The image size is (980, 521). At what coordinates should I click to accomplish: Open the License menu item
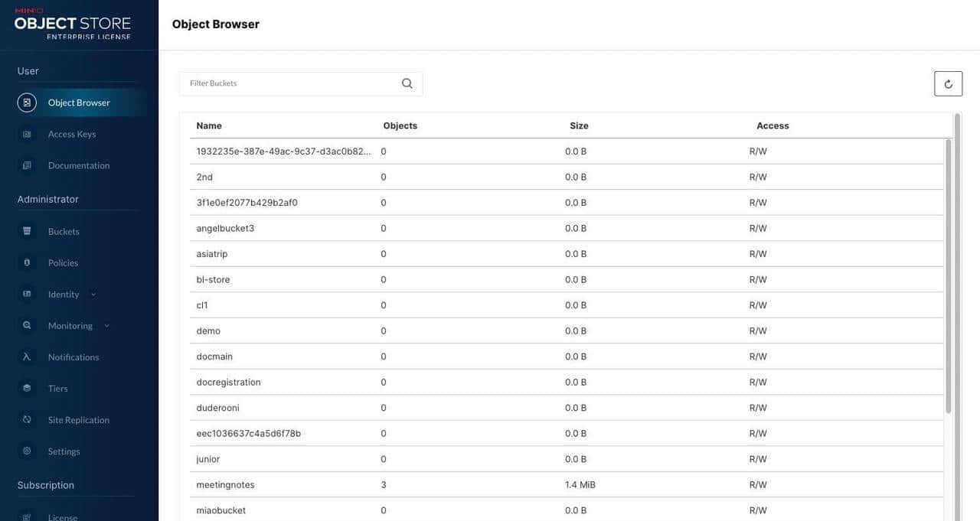(63, 517)
